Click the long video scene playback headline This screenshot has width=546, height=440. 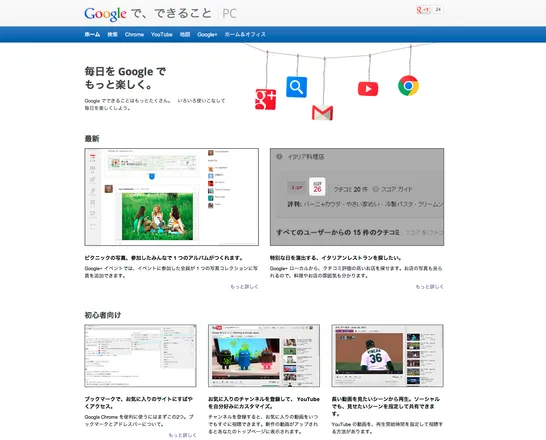pyautogui.click(x=386, y=407)
